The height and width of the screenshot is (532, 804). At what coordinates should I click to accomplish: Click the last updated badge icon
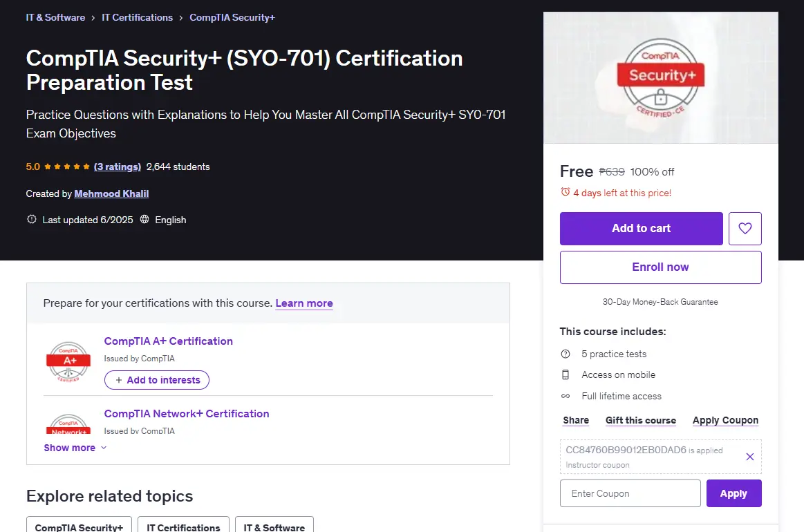click(32, 219)
